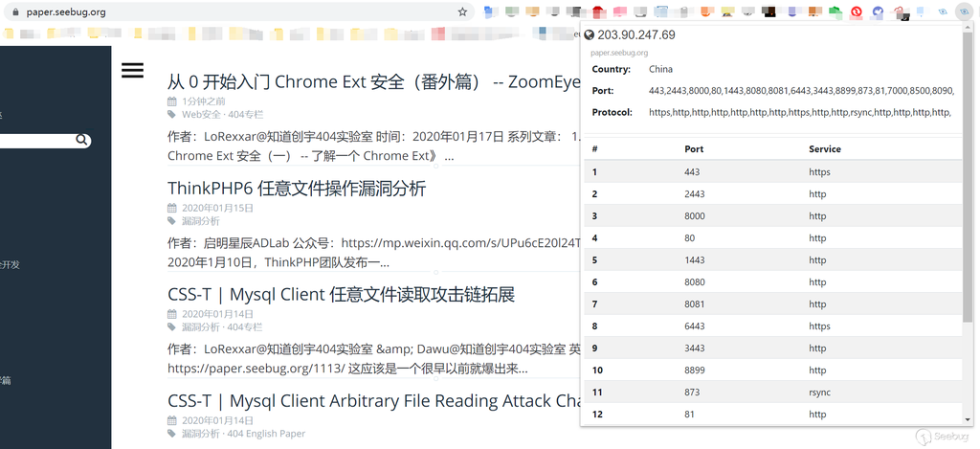This screenshot has height=449, width=980.
Task: Click the search magnifier icon in sidebar
Action: coord(82,141)
